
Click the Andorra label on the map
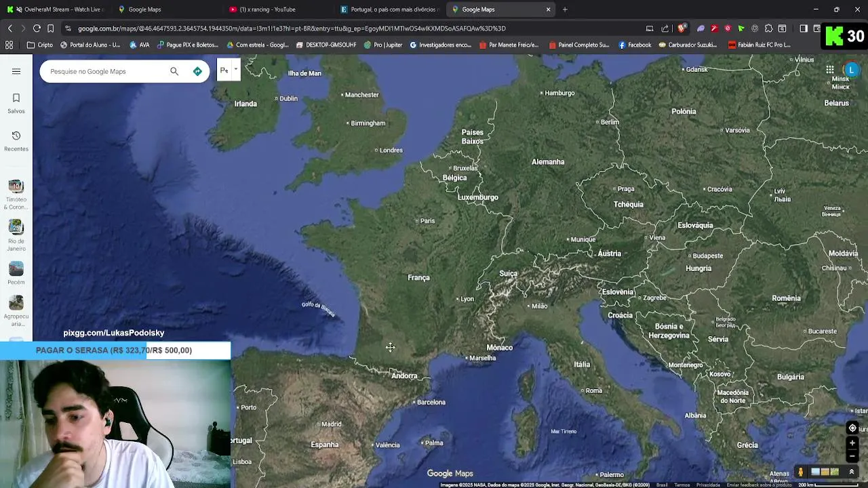pos(404,376)
